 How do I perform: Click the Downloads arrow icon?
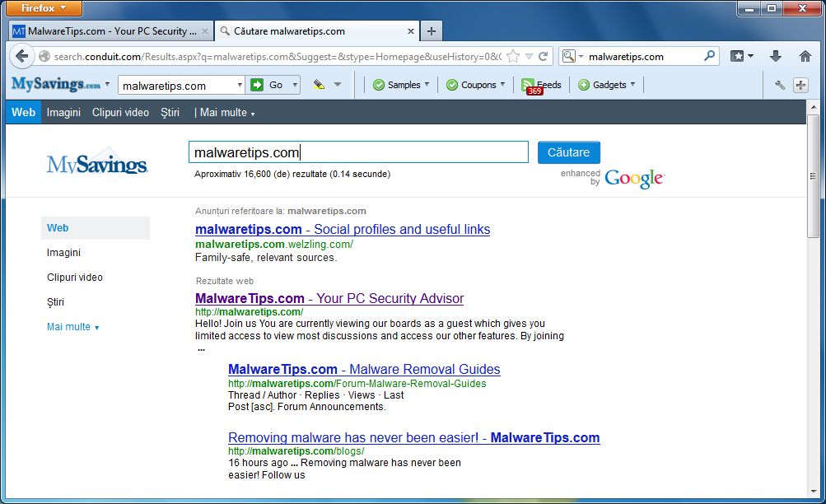pyautogui.click(x=774, y=58)
